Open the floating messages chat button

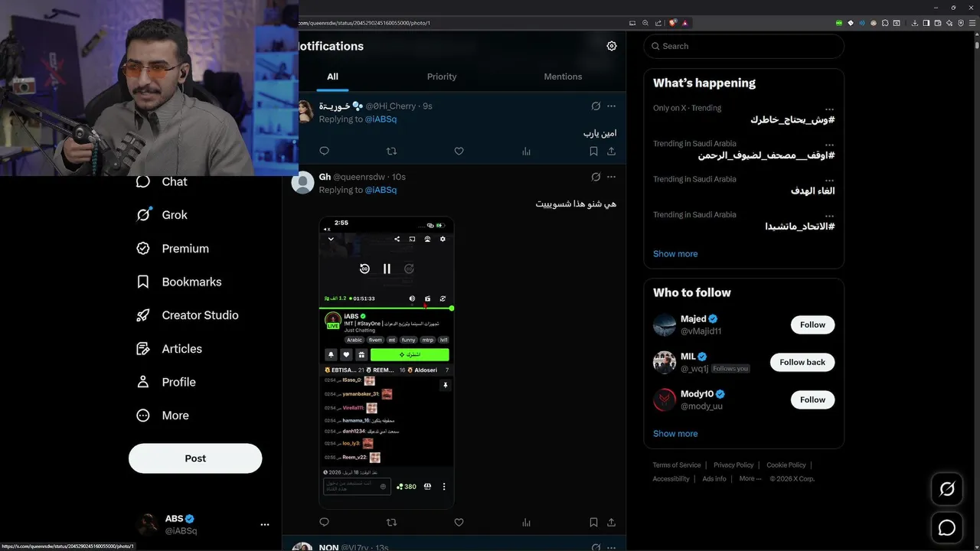coord(947,528)
